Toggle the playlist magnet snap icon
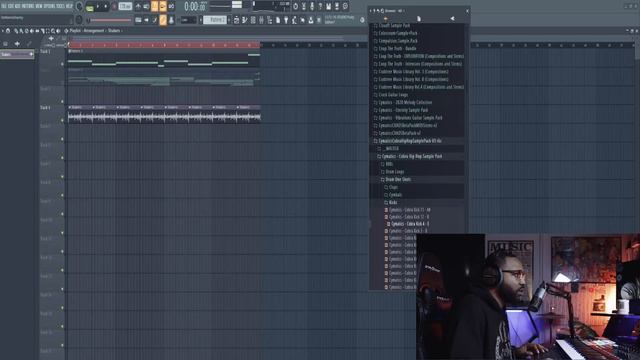The width and height of the screenshot is (640, 360). (x=8, y=31)
